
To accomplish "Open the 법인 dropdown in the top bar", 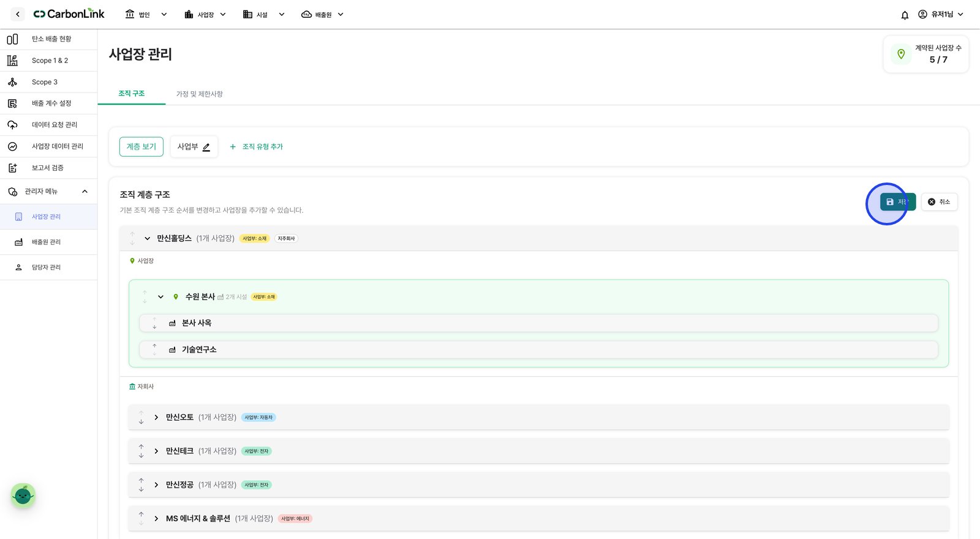I will 146,15.
